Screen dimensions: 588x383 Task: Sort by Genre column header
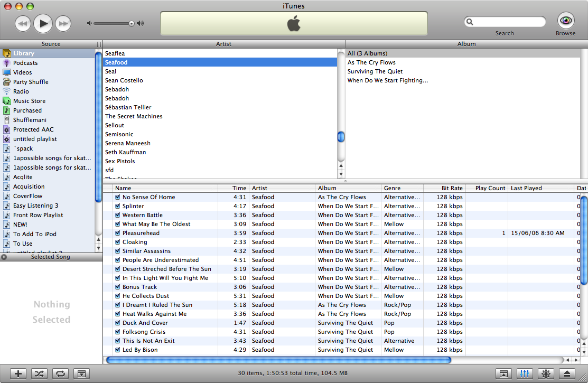[402, 188]
